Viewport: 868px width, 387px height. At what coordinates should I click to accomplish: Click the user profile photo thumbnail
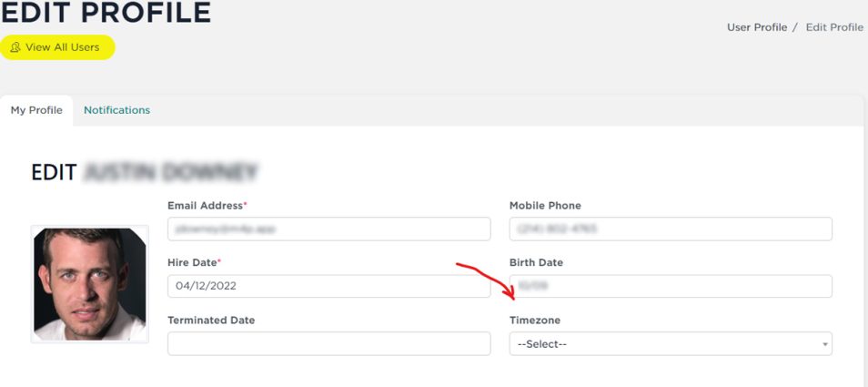[x=90, y=284]
